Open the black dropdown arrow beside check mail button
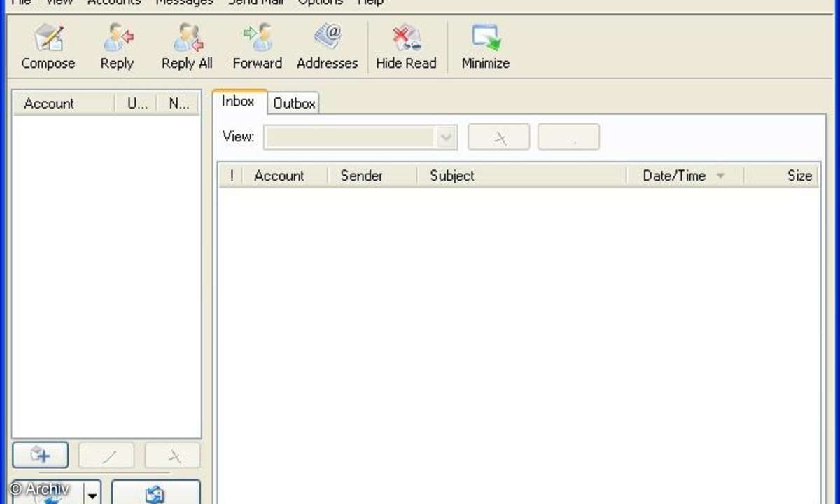840x504 pixels. coord(92,494)
